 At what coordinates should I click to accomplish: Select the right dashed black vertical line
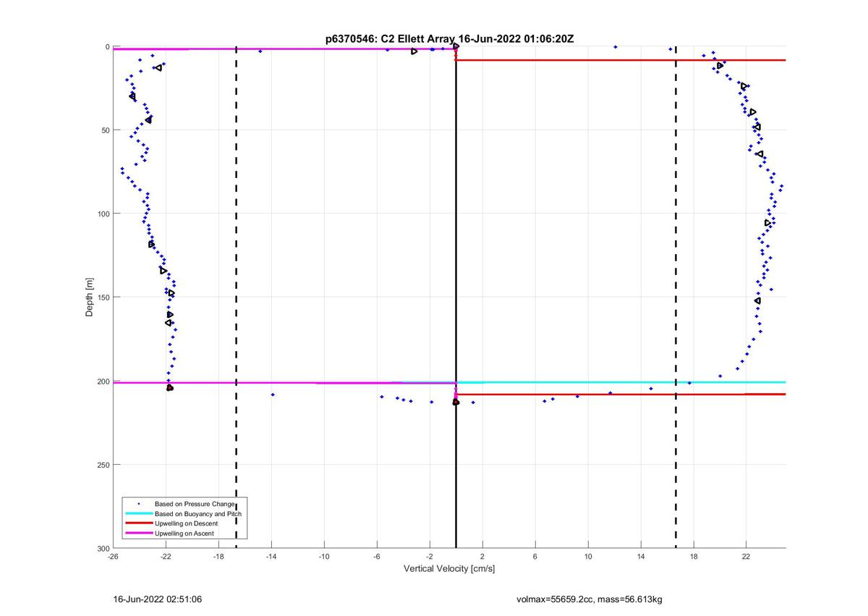676,297
